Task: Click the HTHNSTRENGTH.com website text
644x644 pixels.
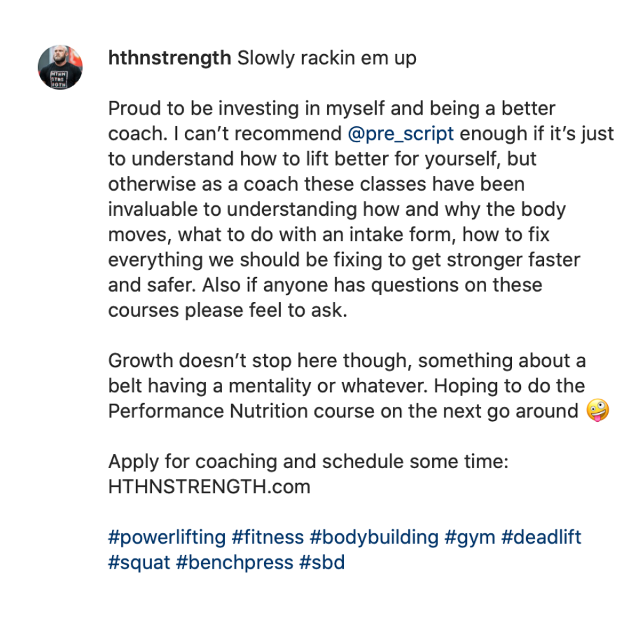Action: [209, 486]
